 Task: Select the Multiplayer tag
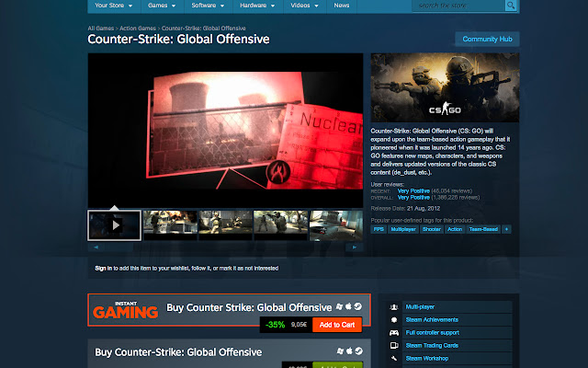[x=403, y=229]
